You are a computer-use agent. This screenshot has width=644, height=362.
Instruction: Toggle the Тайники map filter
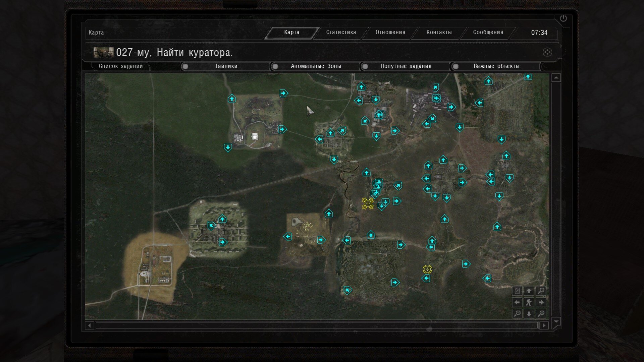[185, 66]
